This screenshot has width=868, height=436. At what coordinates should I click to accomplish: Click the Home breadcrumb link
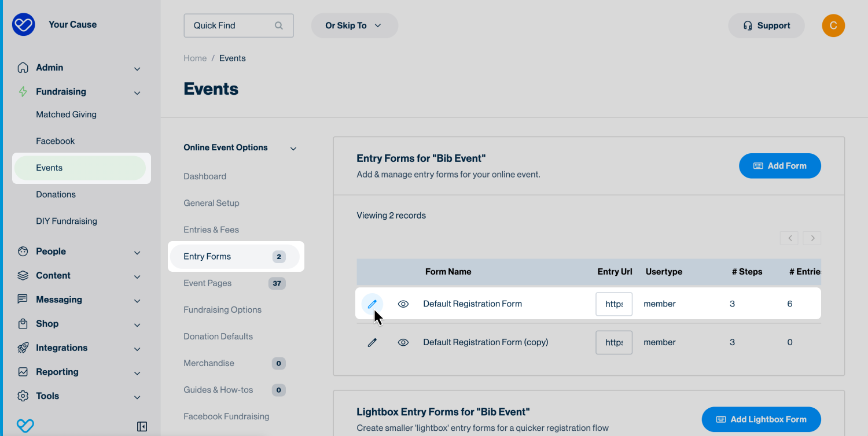click(x=195, y=58)
